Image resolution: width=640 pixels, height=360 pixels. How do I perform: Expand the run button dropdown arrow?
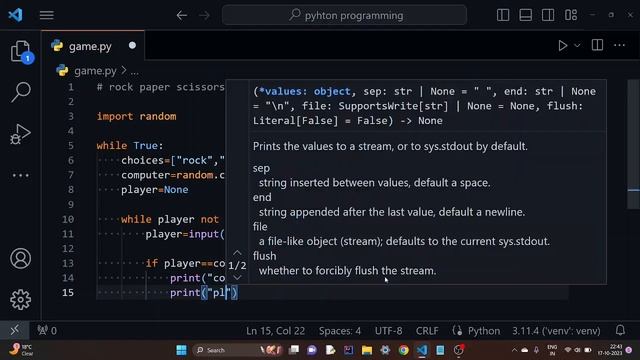(x=577, y=45)
